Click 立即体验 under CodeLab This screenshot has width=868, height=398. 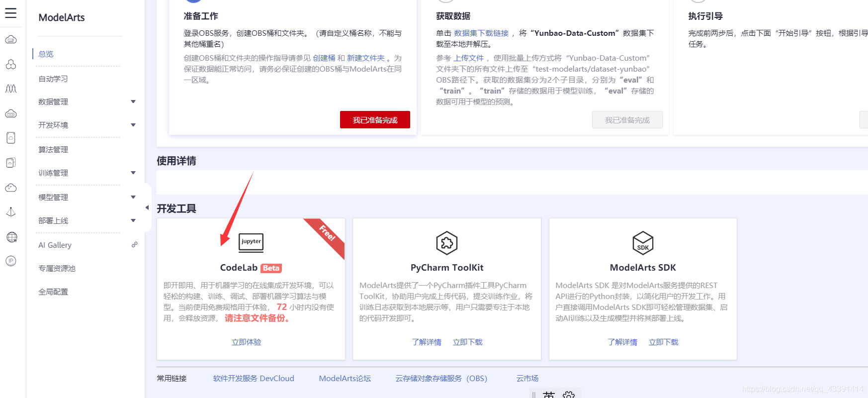point(247,342)
